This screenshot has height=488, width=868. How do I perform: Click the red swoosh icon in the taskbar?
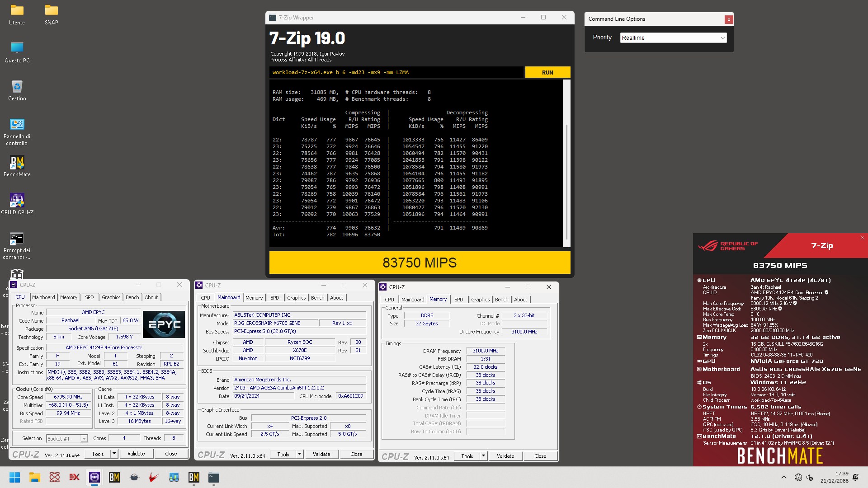pos(154,477)
